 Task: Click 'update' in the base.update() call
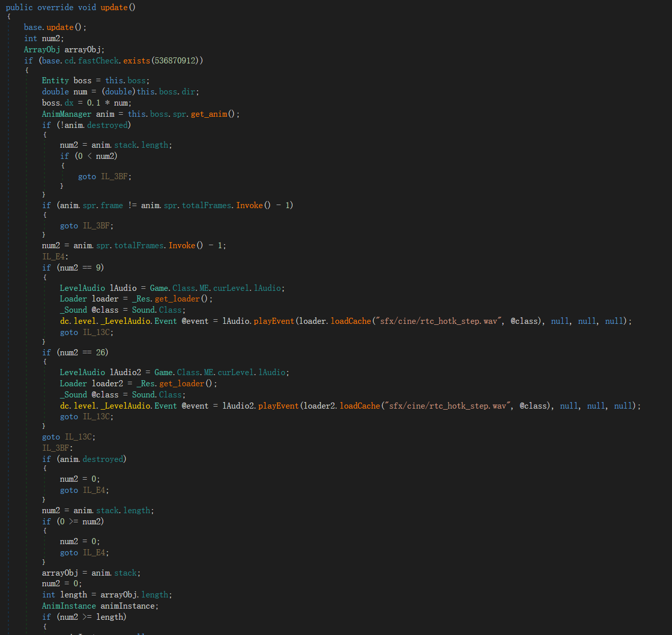click(60, 27)
